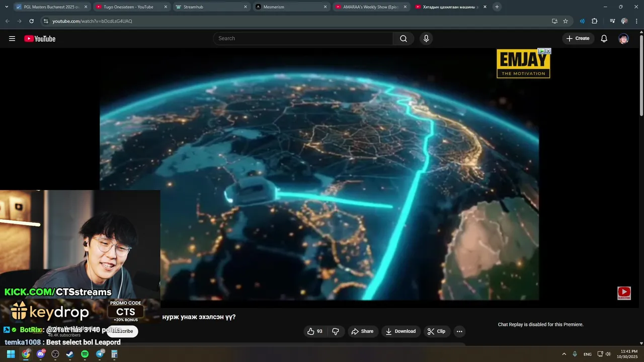
Task: Close the EMJAY ad with X
Action: 548,51
